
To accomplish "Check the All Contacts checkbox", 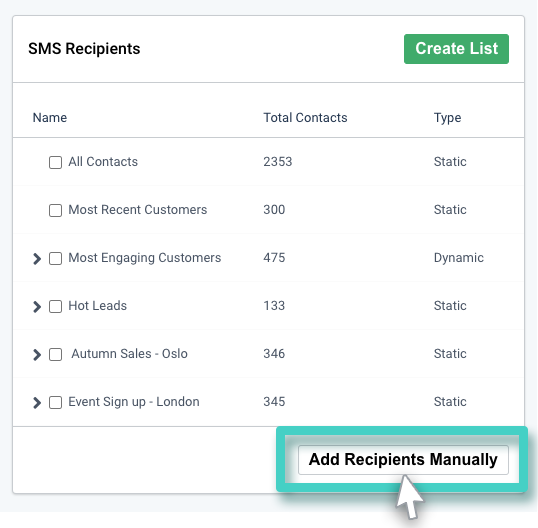I will tap(55, 162).
